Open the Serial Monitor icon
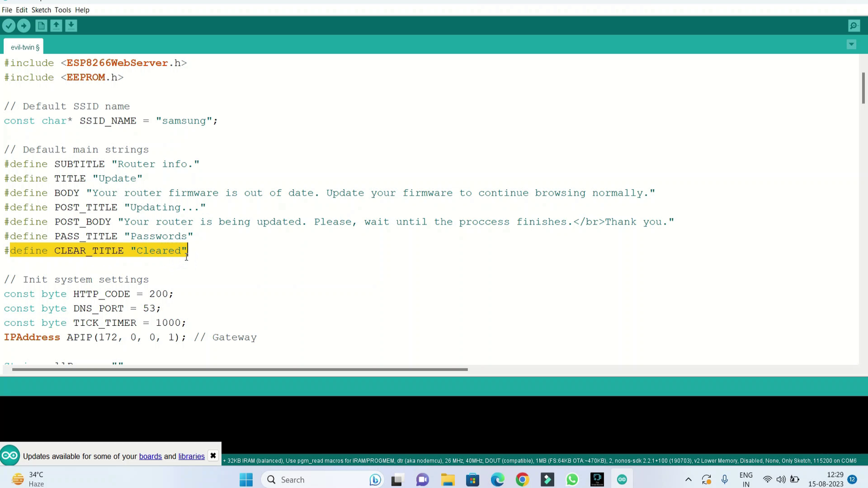Screen dimensions: 868x488 click(853, 25)
